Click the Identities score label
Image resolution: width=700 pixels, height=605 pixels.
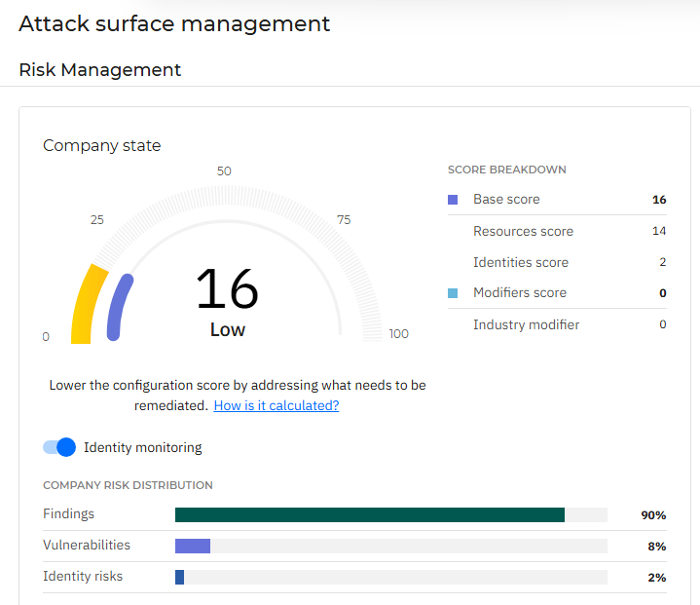(521, 262)
